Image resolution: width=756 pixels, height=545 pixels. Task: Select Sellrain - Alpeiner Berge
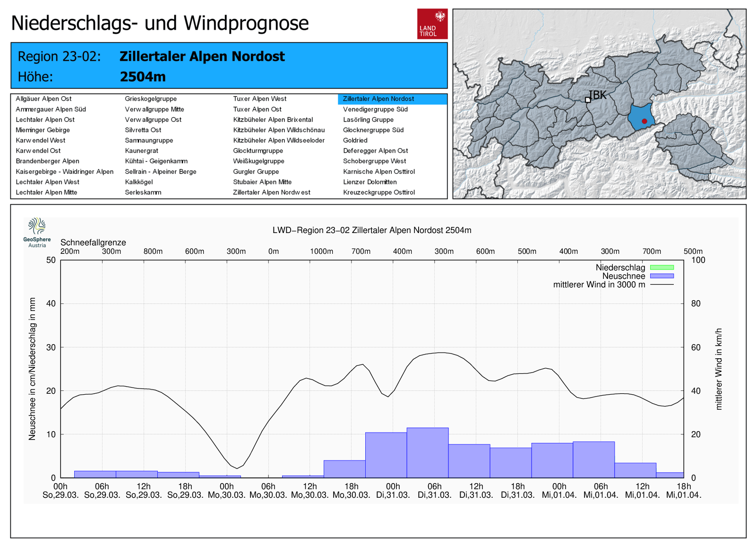[x=161, y=172]
